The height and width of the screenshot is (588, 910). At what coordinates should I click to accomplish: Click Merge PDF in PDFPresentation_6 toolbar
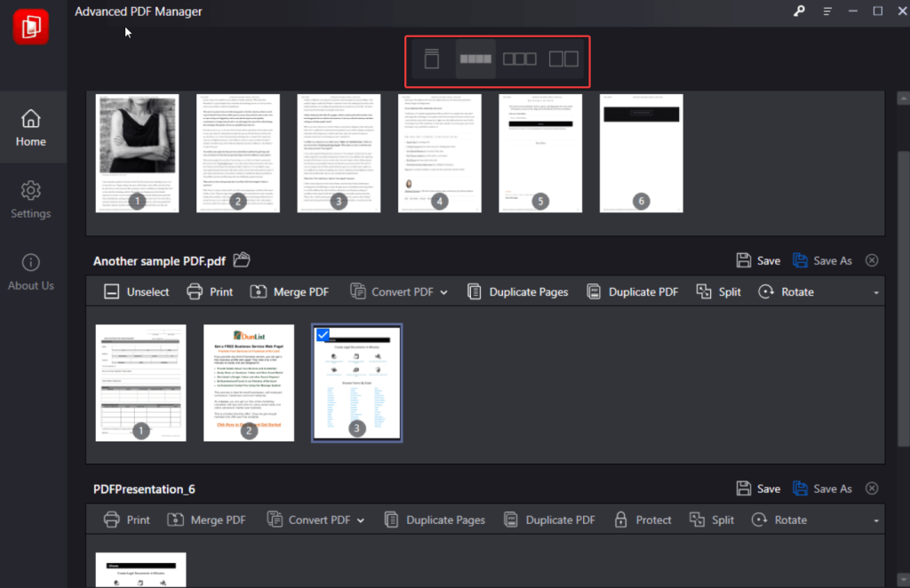(x=206, y=520)
